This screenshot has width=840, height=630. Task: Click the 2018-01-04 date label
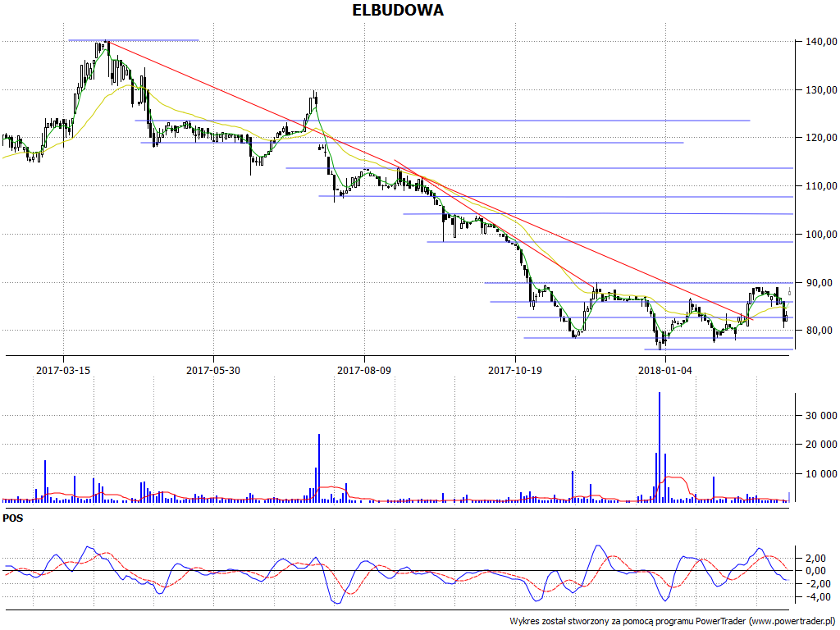tap(665, 370)
